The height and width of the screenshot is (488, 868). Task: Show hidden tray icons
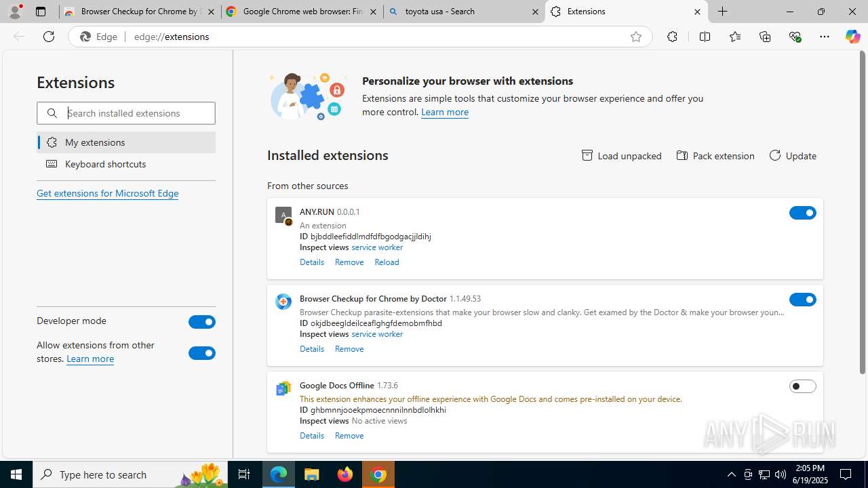tap(731, 474)
